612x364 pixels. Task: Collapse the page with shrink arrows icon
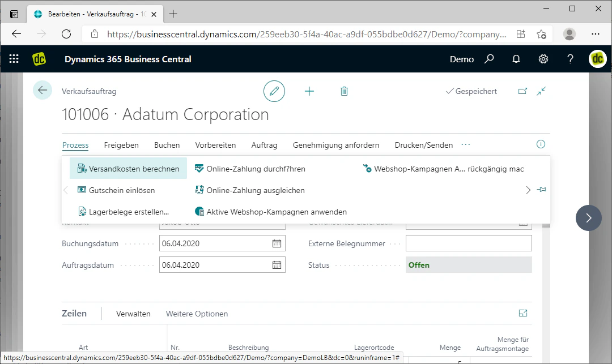(x=541, y=91)
